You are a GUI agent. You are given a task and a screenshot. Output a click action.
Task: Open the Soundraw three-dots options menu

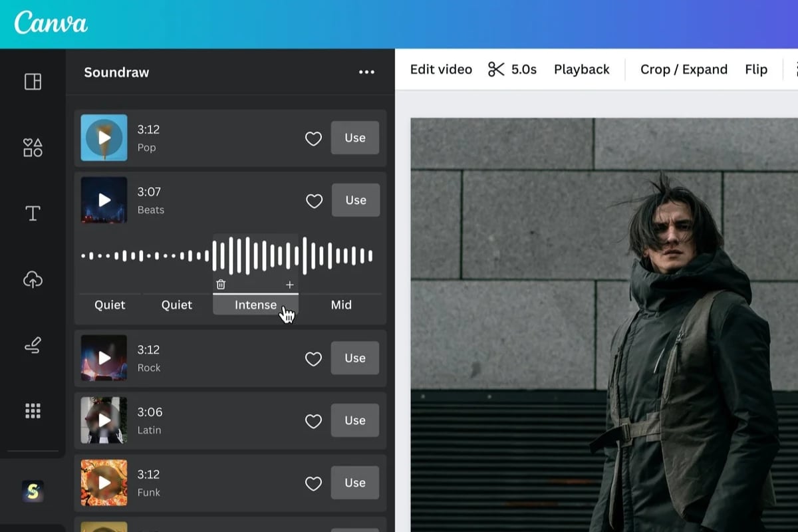coord(366,72)
